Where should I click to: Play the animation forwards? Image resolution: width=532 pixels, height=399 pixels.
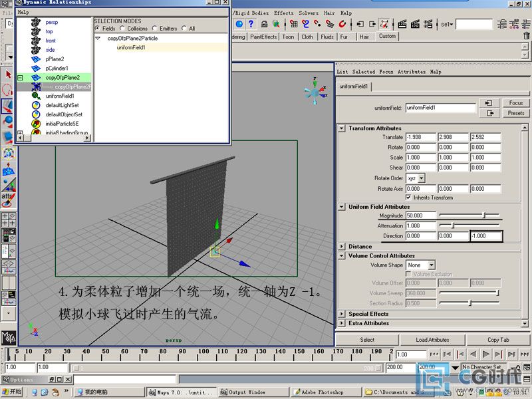[486, 354]
